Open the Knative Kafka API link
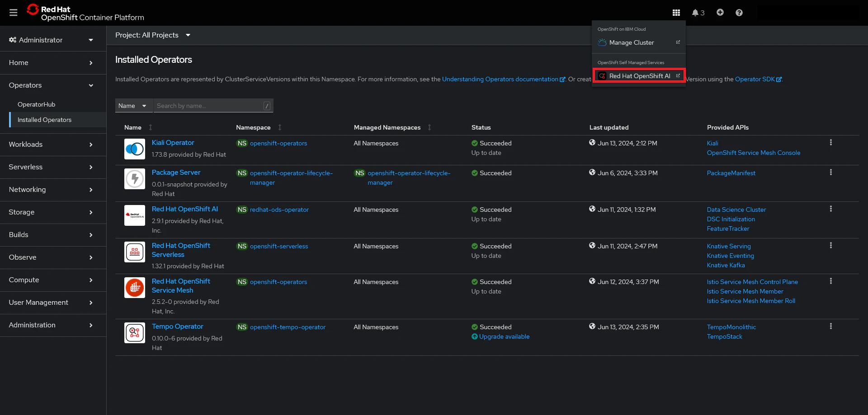This screenshot has width=868, height=415. click(726, 265)
